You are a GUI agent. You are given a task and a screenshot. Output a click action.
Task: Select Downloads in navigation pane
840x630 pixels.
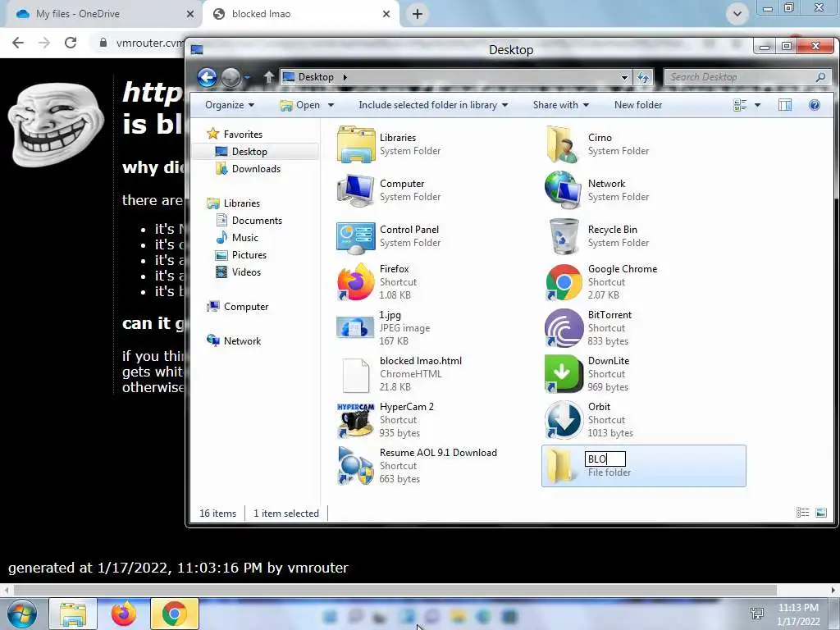tap(248, 169)
